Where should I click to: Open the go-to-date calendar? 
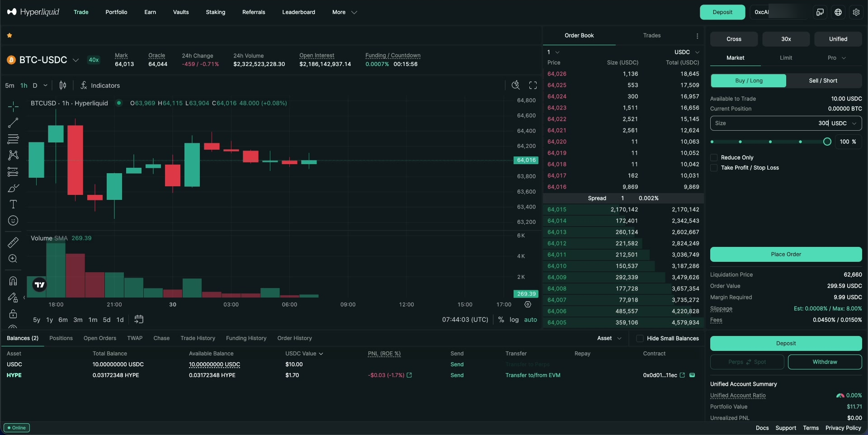click(139, 319)
